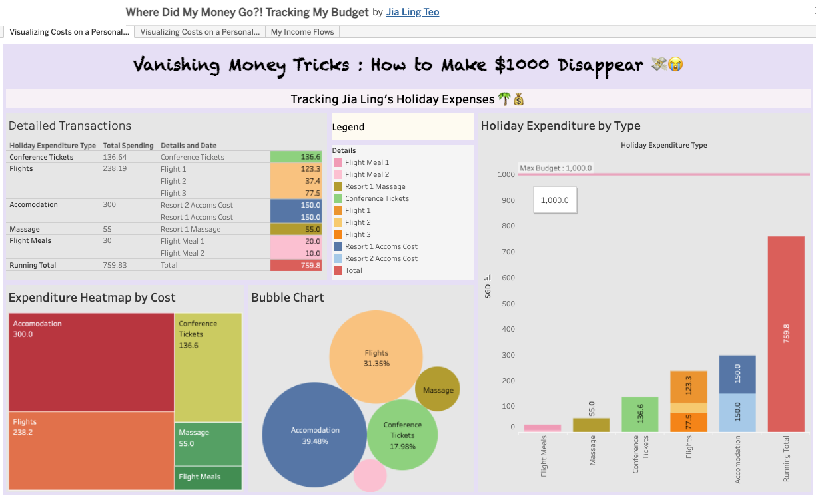Viewport: 816px width, 504px height.
Task: Select the Total legend color square
Action: (x=338, y=271)
